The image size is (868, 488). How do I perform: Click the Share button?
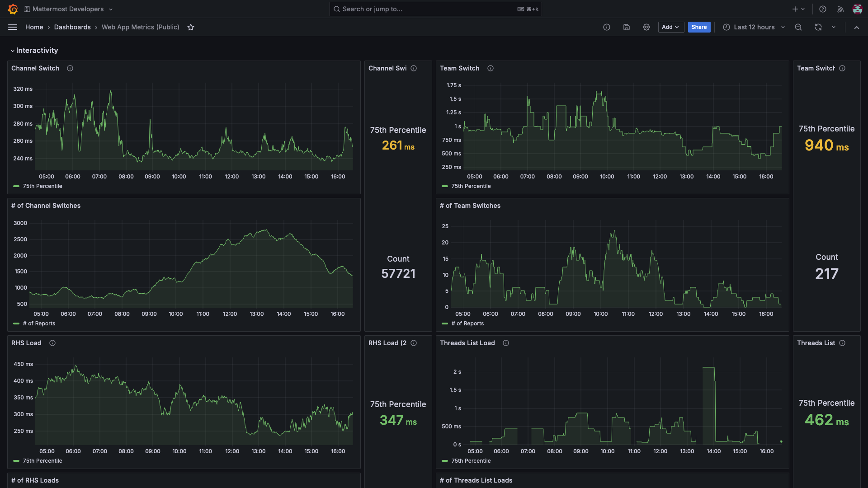coord(699,27)
